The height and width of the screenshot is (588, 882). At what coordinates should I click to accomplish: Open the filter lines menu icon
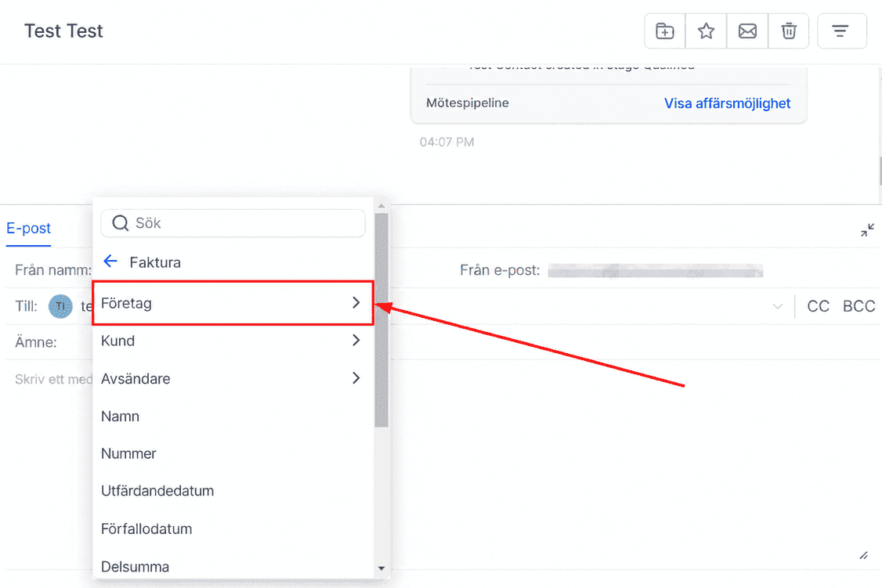[x=841, y=31]
